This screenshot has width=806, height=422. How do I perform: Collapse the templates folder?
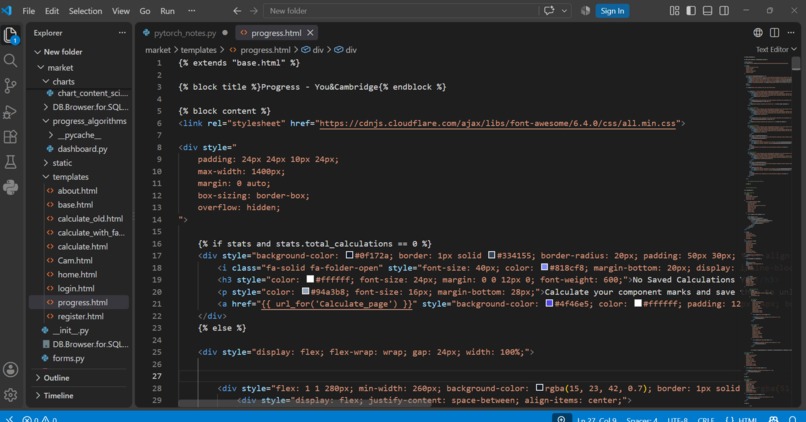coord(46,176)
